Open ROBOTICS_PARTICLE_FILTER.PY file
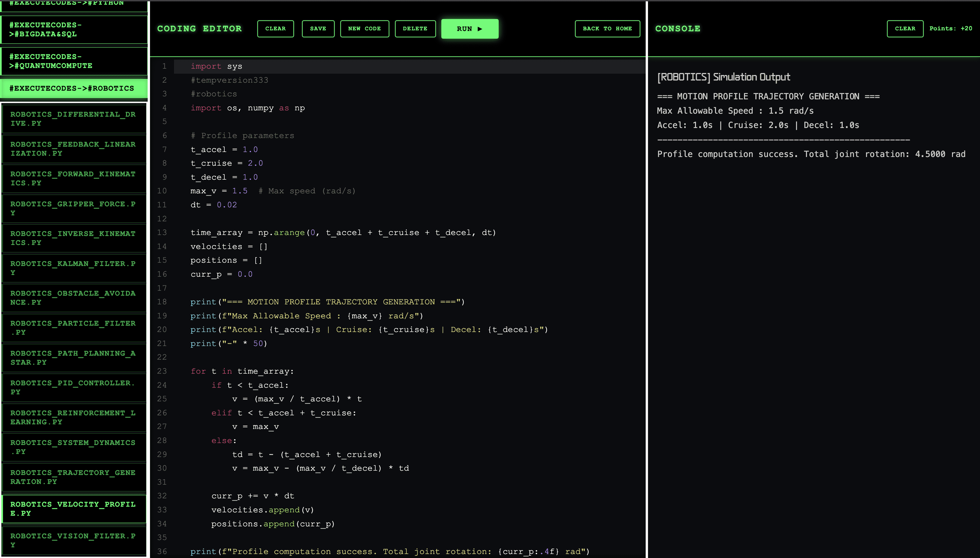The image size is (980, 558). point(74,328)
